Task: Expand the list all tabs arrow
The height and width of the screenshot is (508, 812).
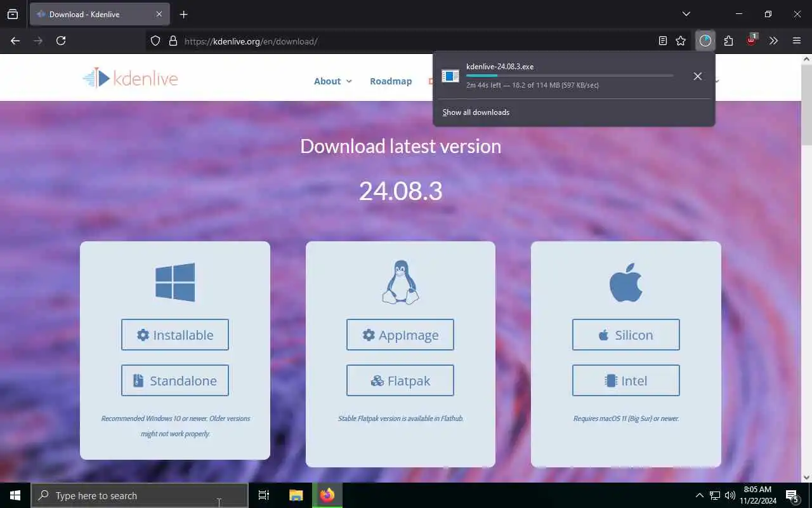Action: point(686,14)
